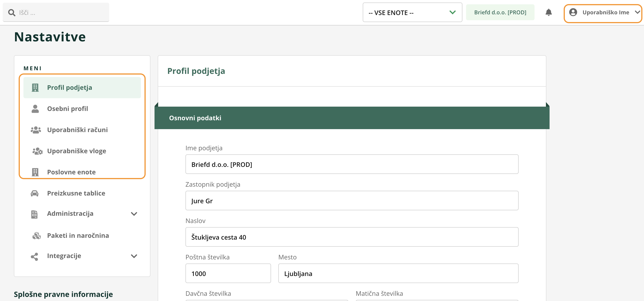Open the notifications bell
Screen dimensions: 644x301
click(x=548, y=12)
